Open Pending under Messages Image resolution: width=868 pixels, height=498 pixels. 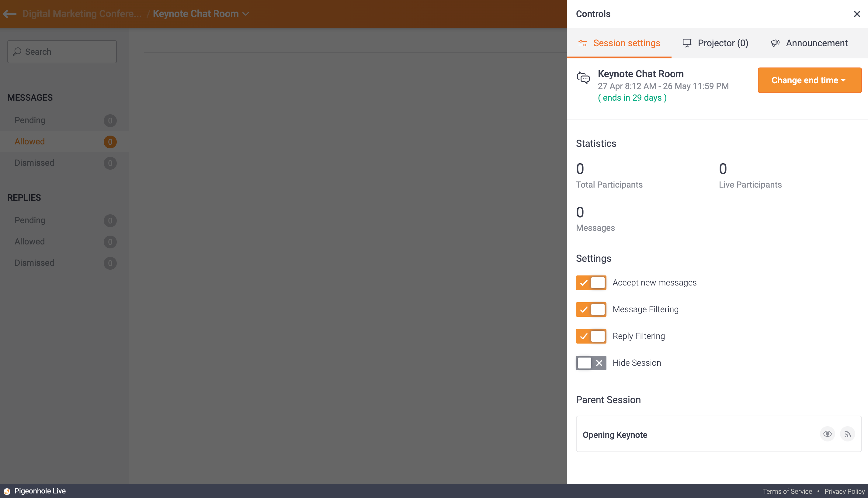(65, 120)
